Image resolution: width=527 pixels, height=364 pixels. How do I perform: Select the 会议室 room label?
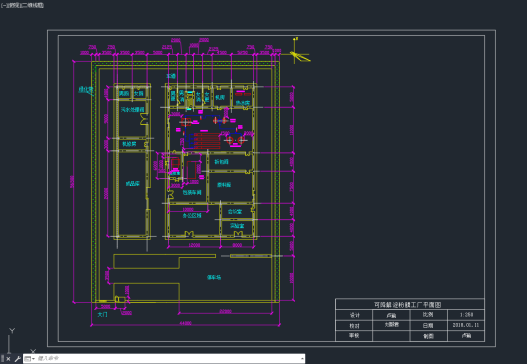235,211
